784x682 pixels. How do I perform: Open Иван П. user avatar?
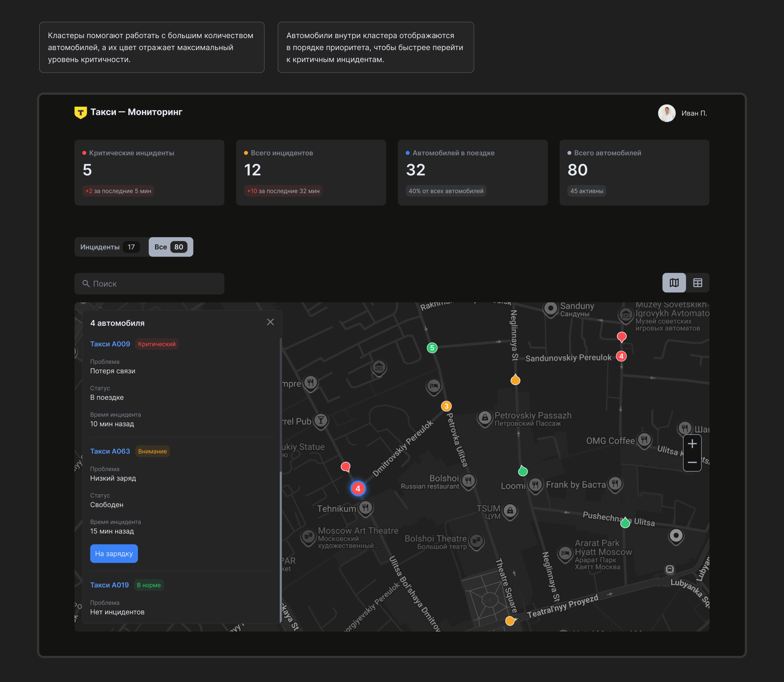tap(666, 113)
